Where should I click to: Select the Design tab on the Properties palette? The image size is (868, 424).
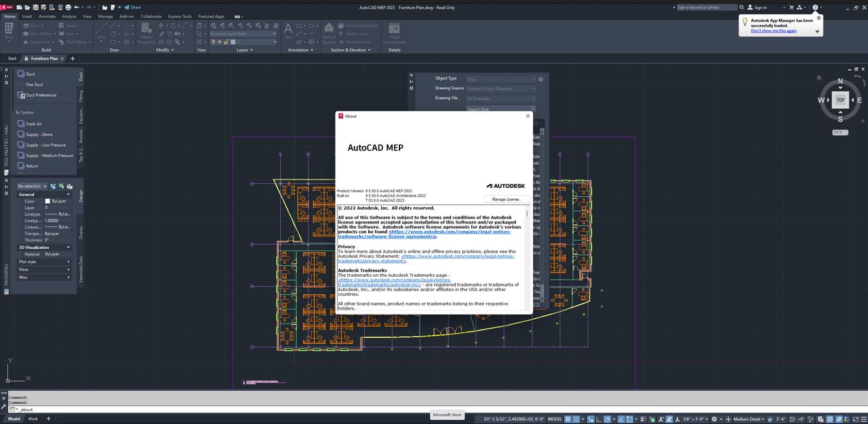click(81, 195)
